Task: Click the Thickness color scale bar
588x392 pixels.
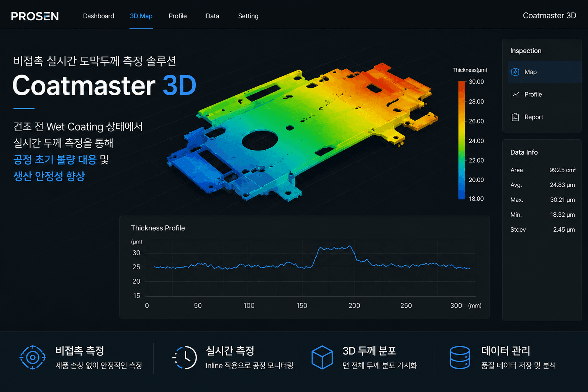Action: tap(462, 140)
